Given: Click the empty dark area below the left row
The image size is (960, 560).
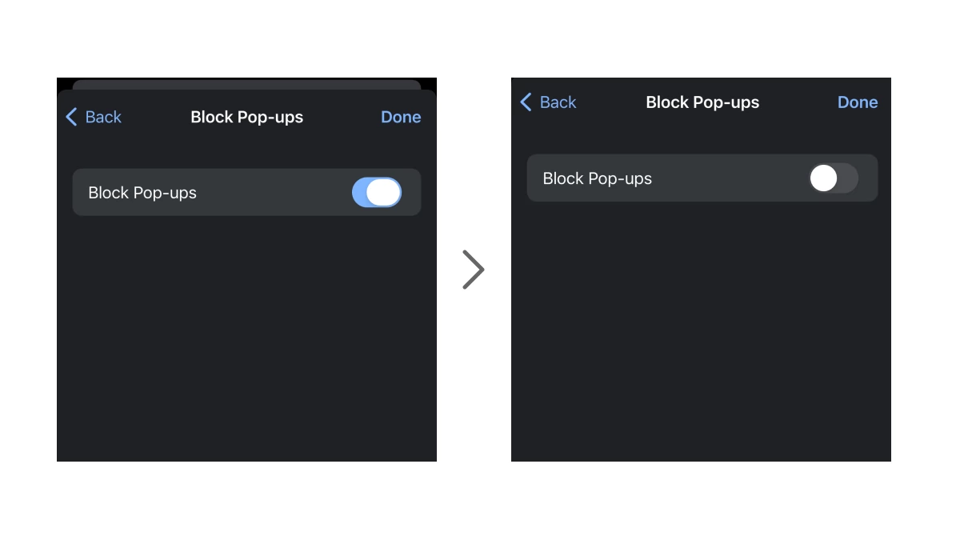Looking at the screenshot, I should (246, 336).
